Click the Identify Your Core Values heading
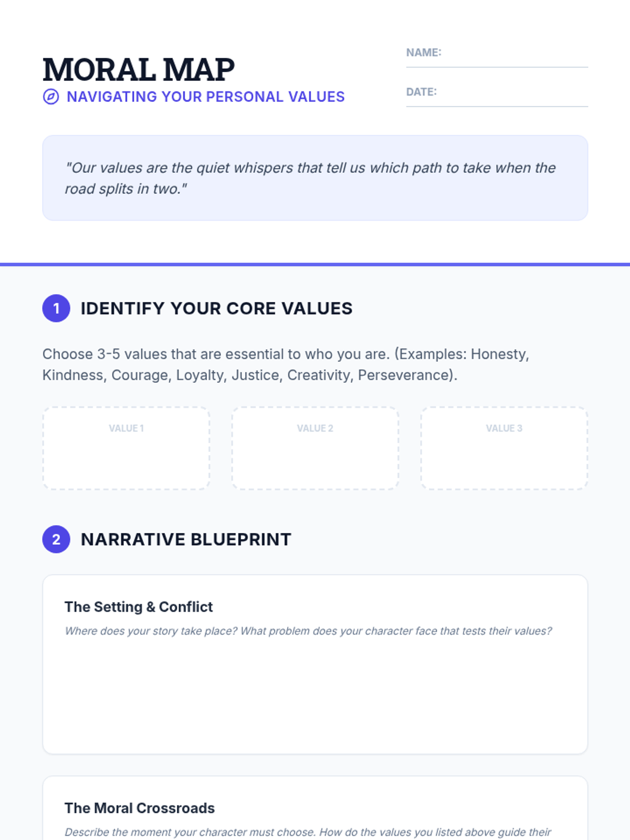 216,309
